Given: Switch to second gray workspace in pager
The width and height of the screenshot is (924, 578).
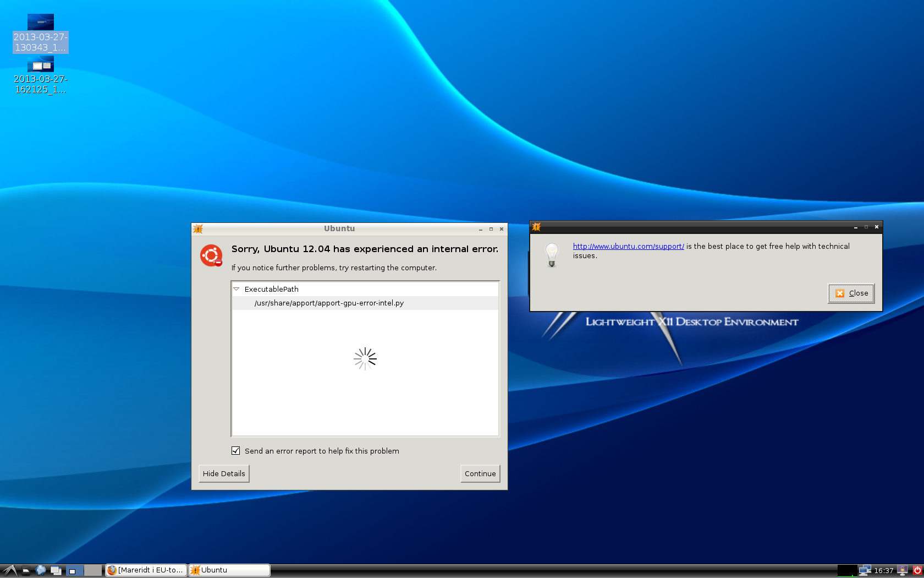Looking at the screenshot, I should [x=93, y=570].
